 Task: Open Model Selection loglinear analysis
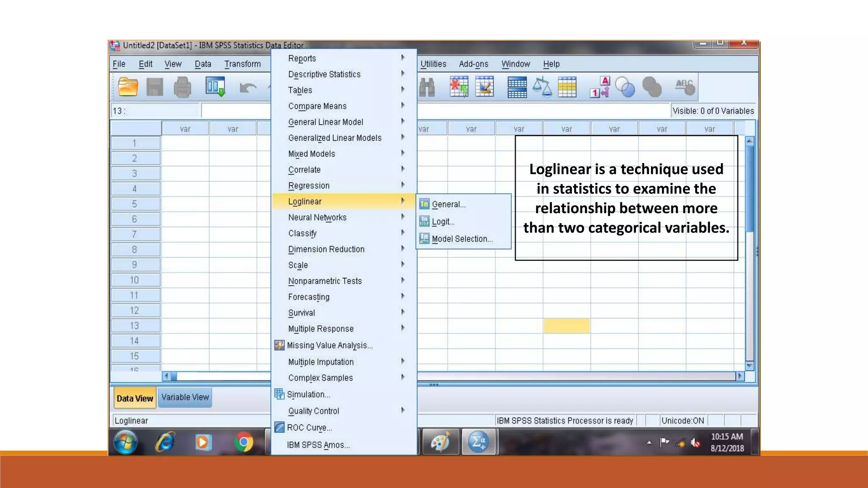point(464,239)
